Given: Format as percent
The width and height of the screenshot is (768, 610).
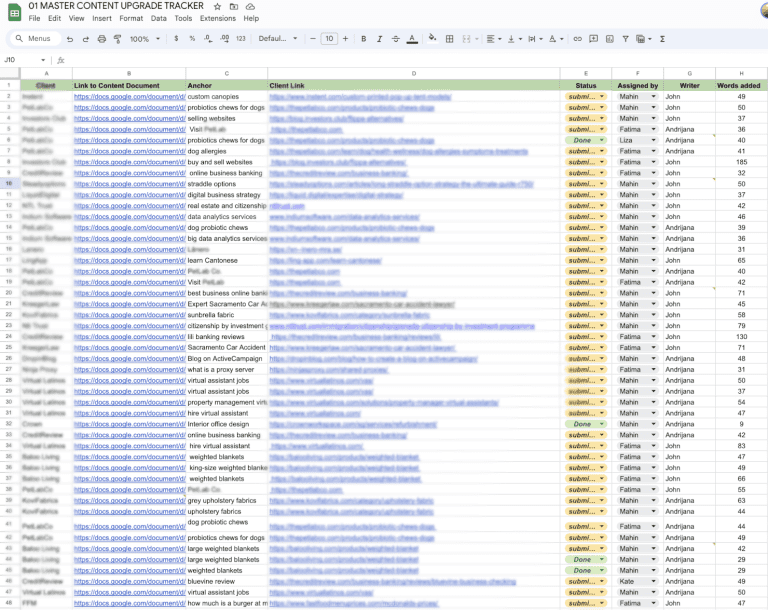Looking at the screenshot, I should [192, 39].
